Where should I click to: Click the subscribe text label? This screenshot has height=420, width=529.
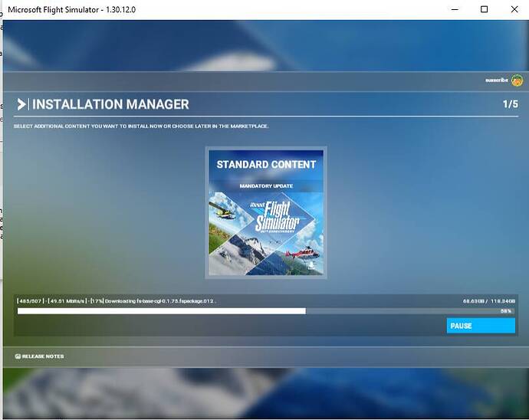497,80
